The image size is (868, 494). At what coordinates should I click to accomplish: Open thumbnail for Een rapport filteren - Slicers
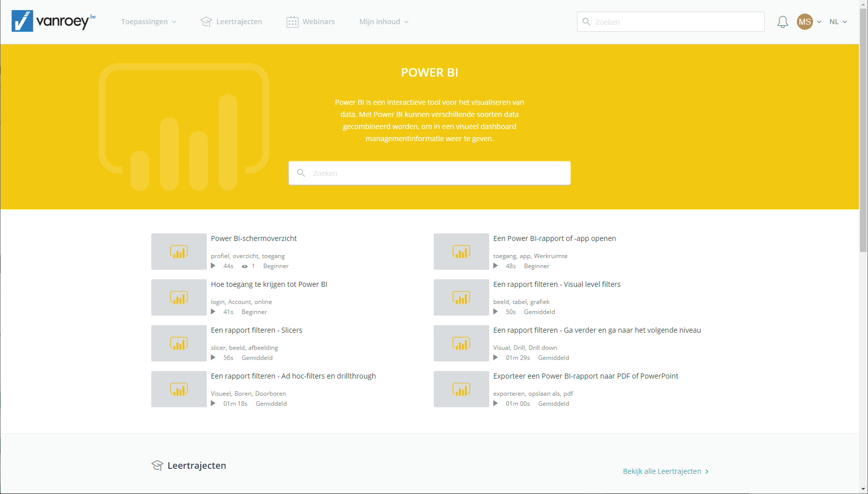click(x=179, y=343)
